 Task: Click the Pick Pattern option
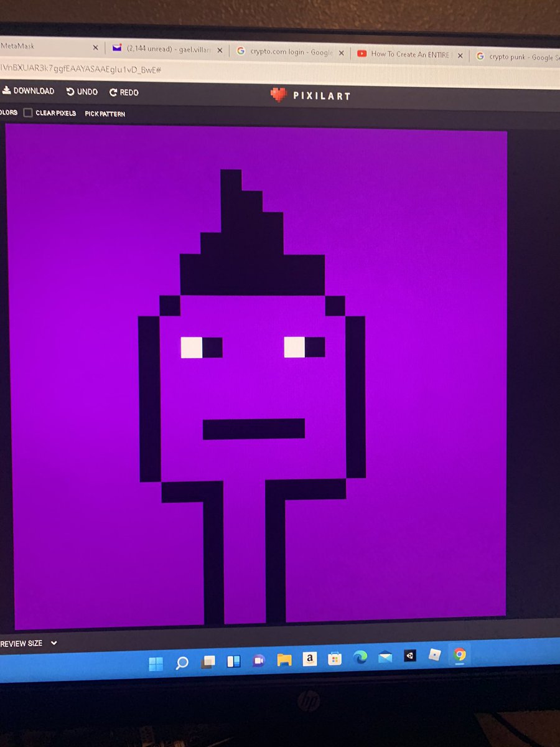click(x=105, y=113)
